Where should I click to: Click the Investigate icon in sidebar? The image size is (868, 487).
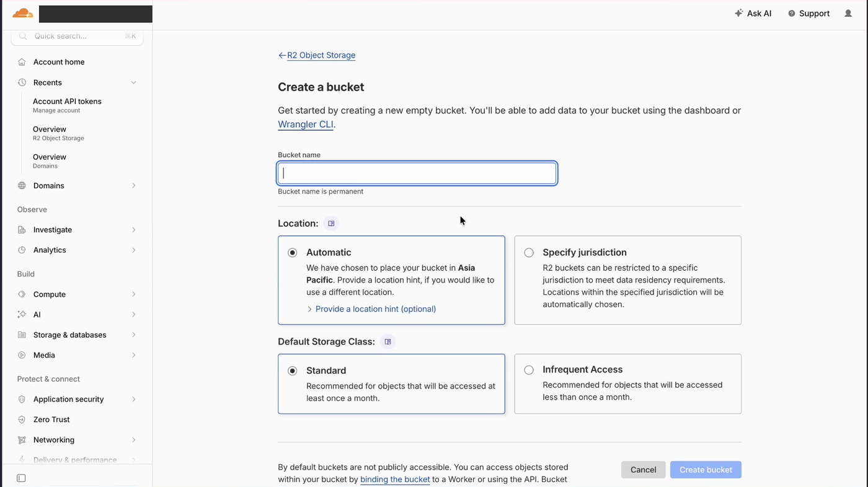(x=22, y=230)
